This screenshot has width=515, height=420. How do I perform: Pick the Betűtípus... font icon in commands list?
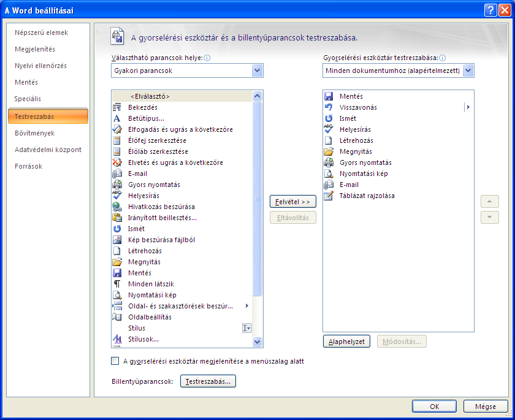117,118
